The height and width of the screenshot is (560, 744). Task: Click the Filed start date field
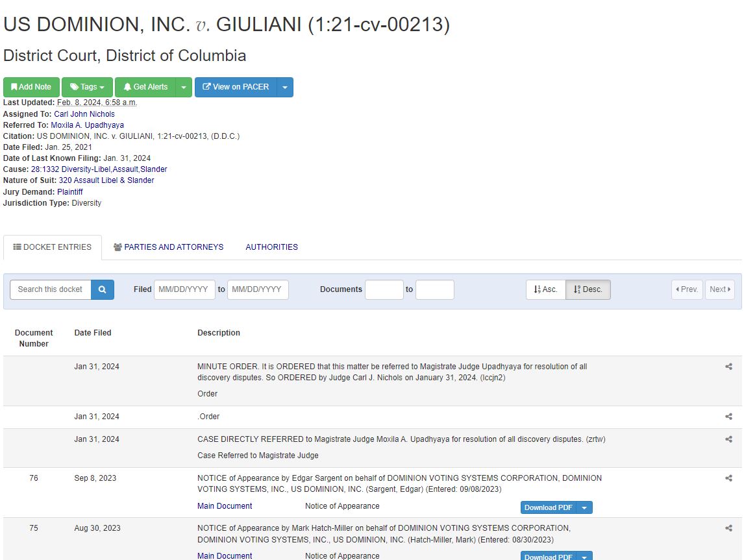(184, 289)
